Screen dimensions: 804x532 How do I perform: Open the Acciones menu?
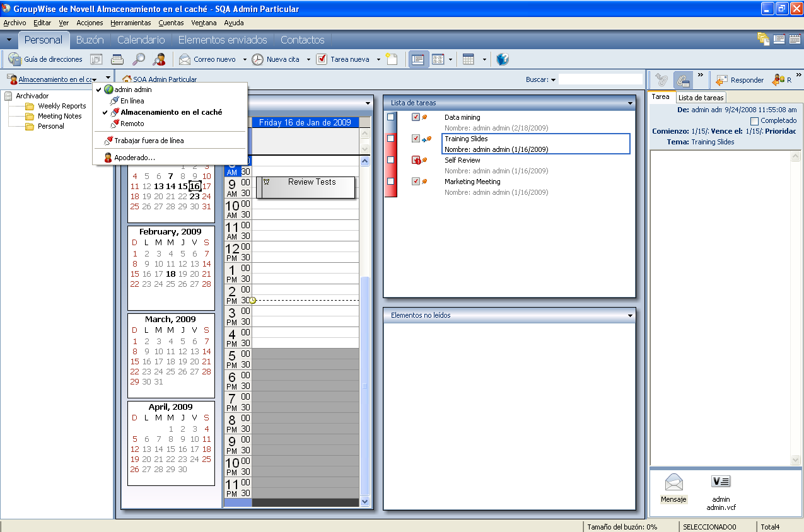(90, 23)
